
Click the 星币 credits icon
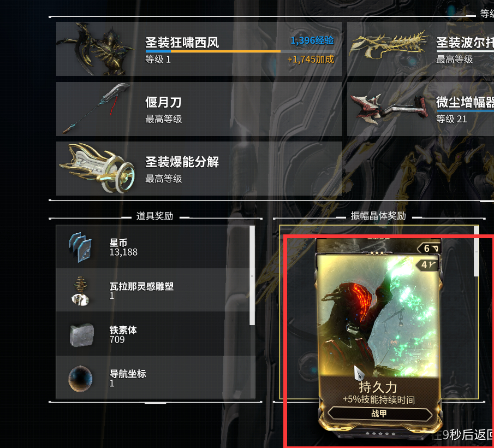[80, 247]
